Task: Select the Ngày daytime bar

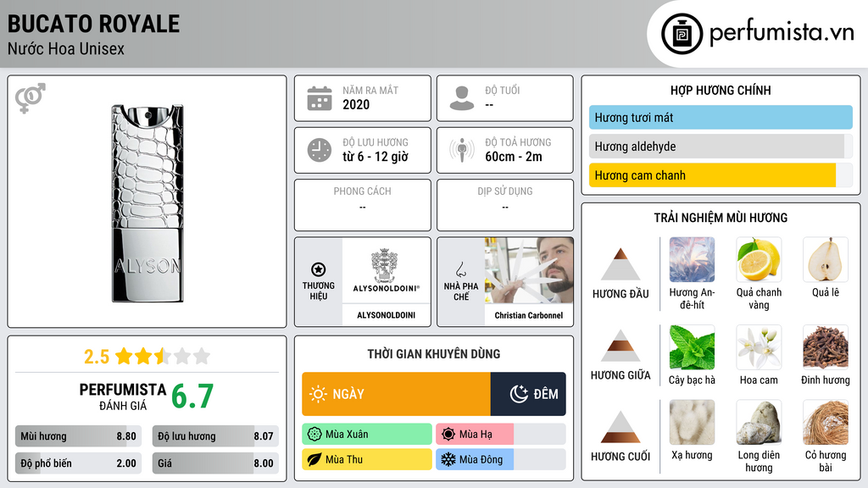Action: coord(397,394)
